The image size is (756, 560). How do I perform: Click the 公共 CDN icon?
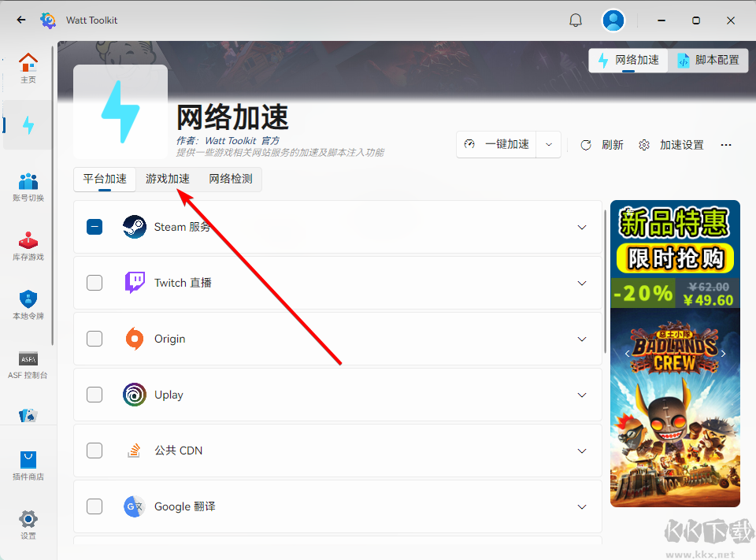pyautogui.click(x=135, y=451)
